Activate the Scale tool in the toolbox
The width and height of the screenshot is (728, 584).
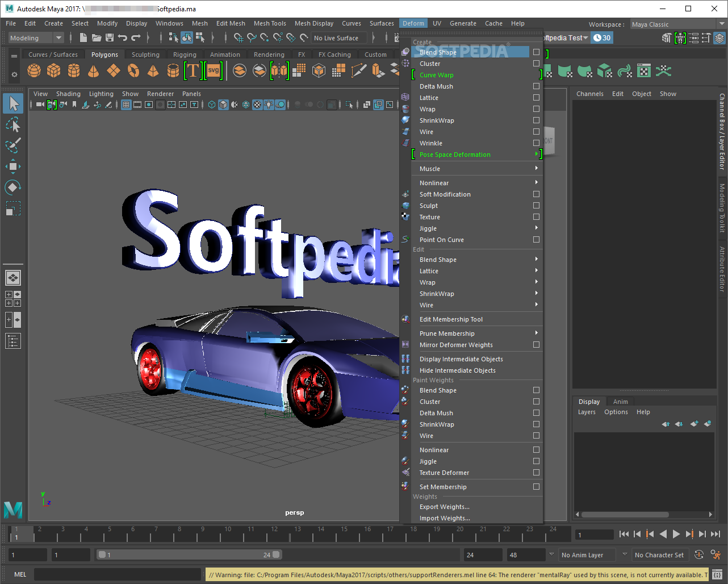click(13, 208)
